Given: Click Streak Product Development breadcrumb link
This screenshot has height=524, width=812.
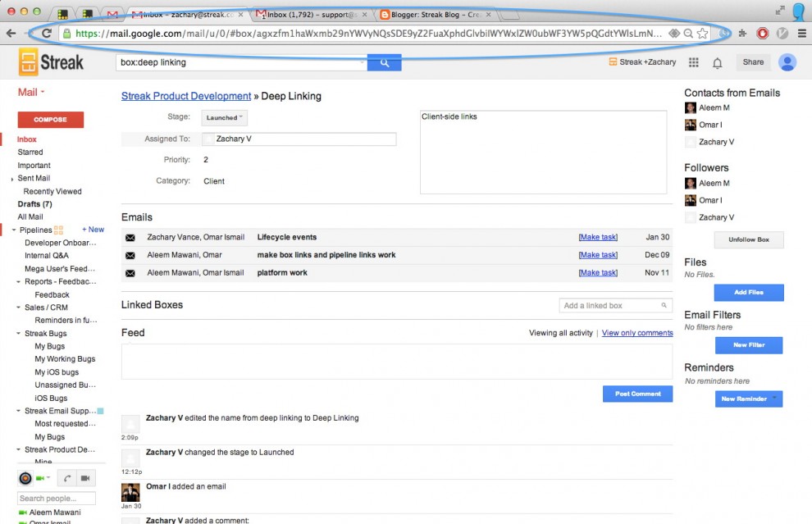Looking at the screenshot, I should coord(186,96).
